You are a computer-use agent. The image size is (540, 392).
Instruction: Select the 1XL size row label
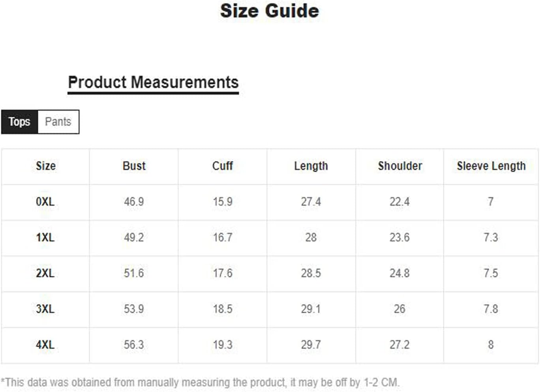coord(45,238)
